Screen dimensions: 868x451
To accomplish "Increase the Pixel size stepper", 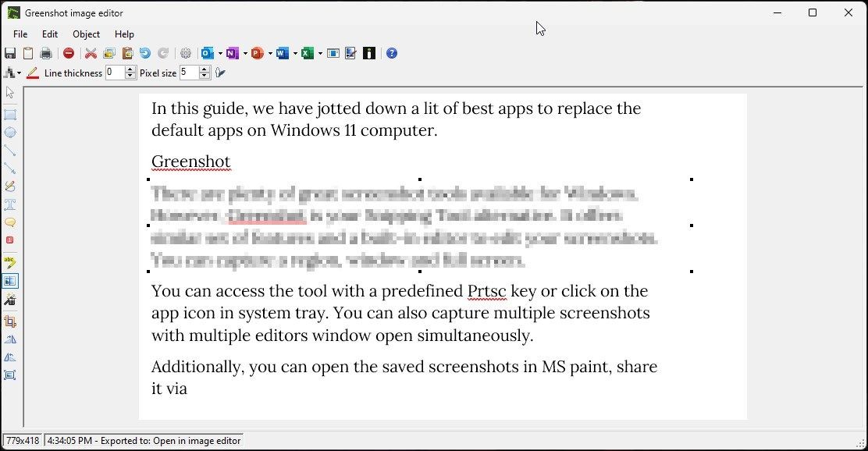I will point(205,69).
